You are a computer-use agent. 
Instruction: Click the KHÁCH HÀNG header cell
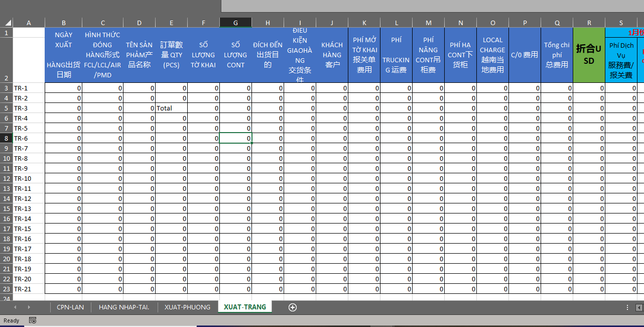click(332, 55)
